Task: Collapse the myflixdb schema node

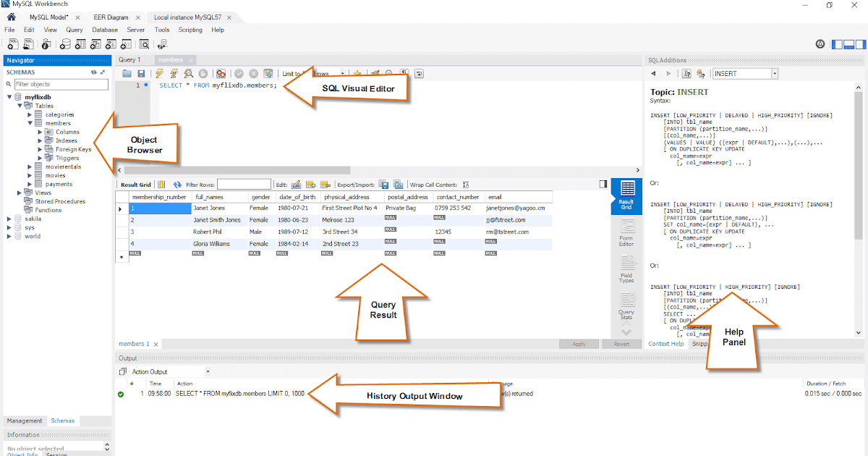Action: [x=9, y=97]
